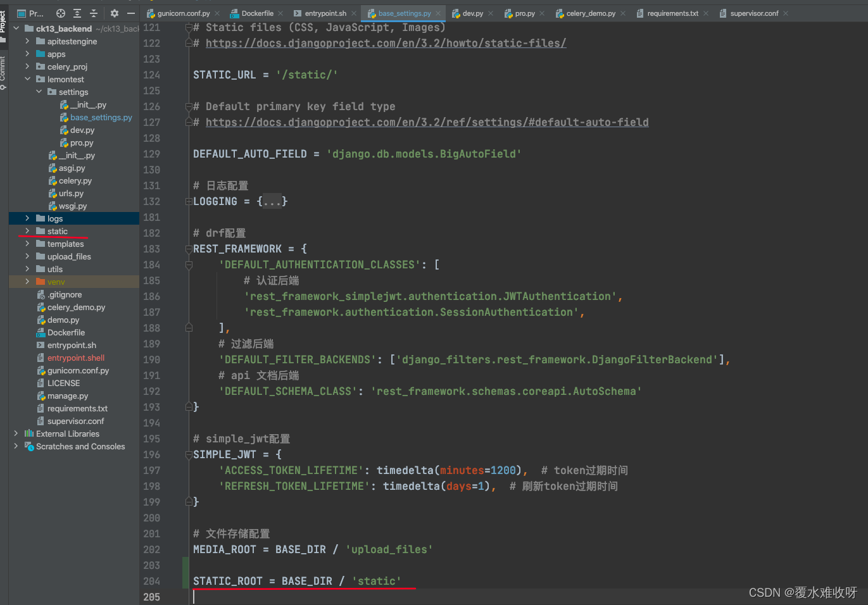
Task: Expand the templates folder
Action: (27, 244)
